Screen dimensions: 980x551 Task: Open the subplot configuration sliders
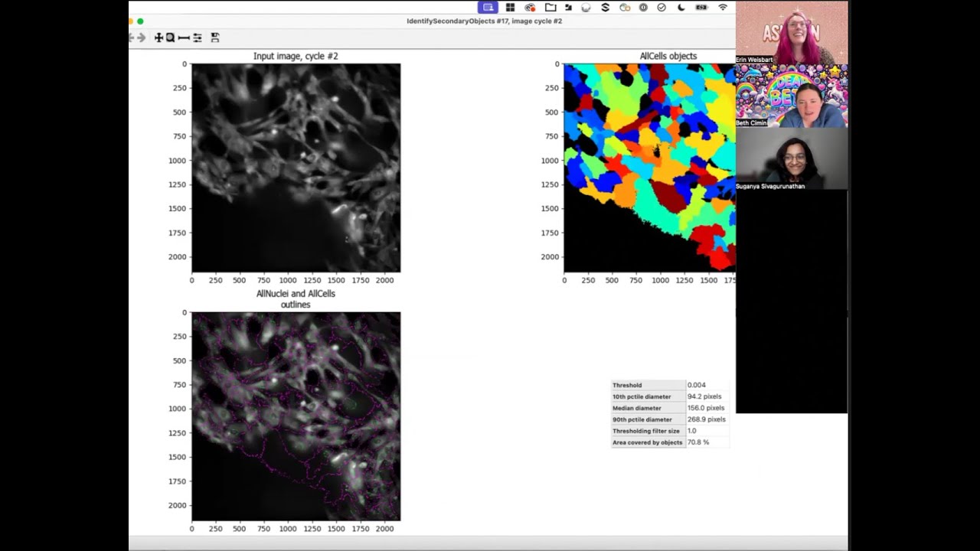coord(198,37)
